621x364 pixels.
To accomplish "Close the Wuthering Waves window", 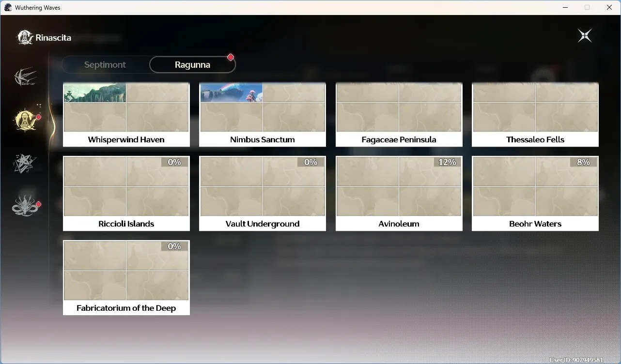I will tap(609, 7).
